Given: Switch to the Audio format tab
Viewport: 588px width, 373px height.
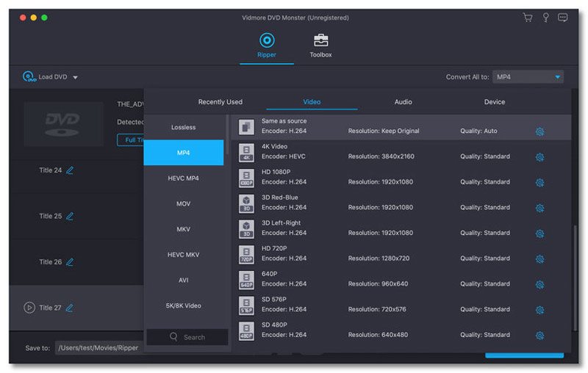Looking at the screenshot, I should click(403, 102).
